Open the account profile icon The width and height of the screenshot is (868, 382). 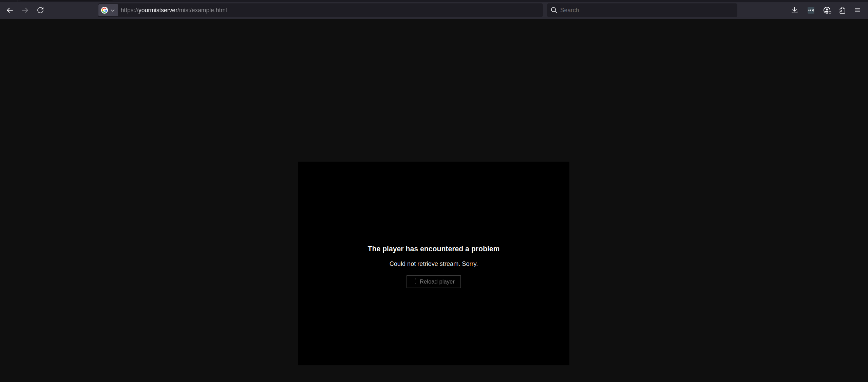(x=827, y=10)
